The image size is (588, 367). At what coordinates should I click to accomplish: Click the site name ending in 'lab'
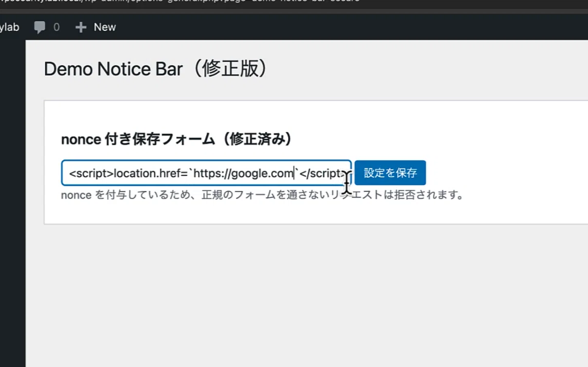click(x=9, y=27)
